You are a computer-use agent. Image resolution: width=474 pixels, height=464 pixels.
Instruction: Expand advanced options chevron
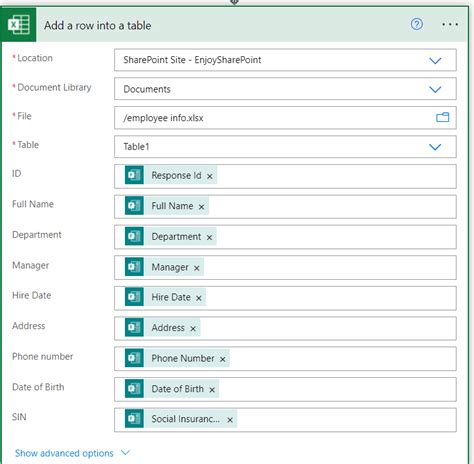[125, 452]
